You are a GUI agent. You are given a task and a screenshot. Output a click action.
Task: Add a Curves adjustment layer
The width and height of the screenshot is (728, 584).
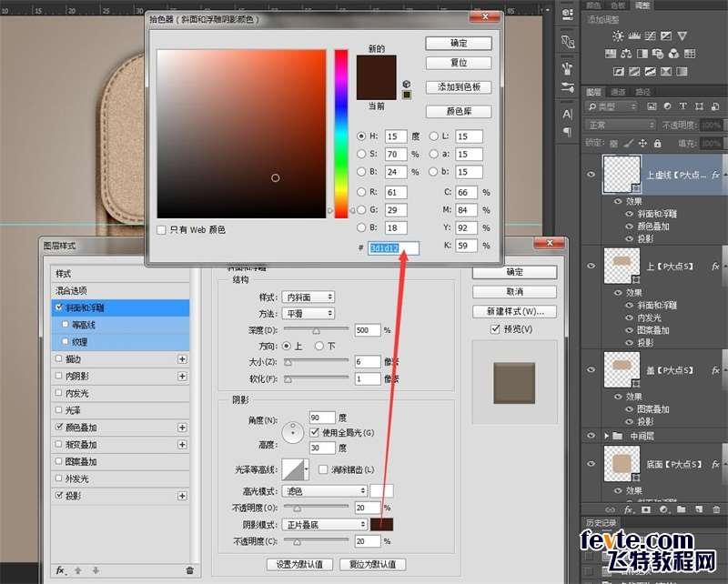[651, 35]
